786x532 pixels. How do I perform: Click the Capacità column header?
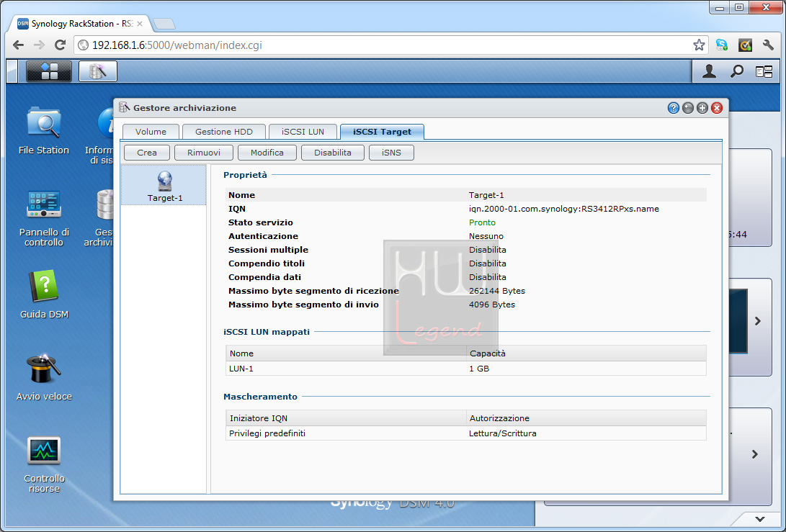tap(586, 353)
